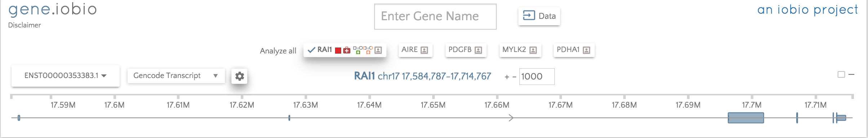This screenshot has height=138, width=868.
Task: Collapse the panel with the minus dash
Action: tap(851, 74)
